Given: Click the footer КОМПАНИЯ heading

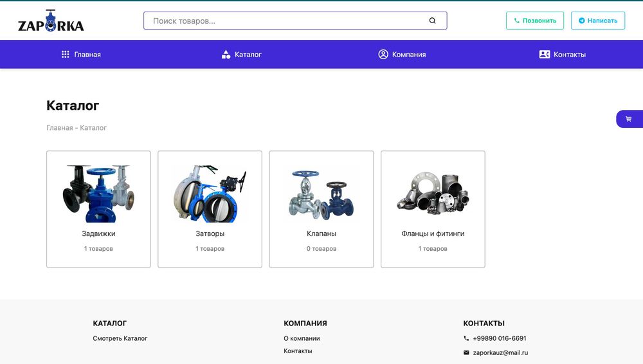Looking at the screenshot, I should 305,323.
